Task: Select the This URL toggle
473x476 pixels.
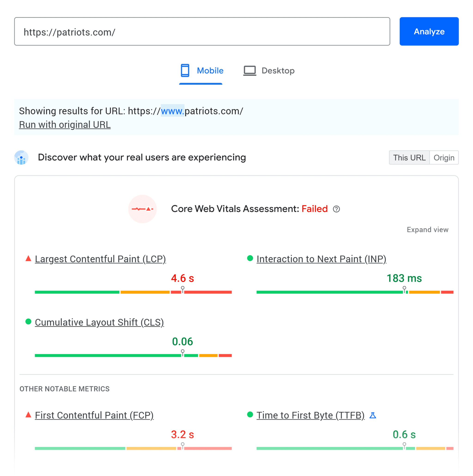Action: pos(409,158)
